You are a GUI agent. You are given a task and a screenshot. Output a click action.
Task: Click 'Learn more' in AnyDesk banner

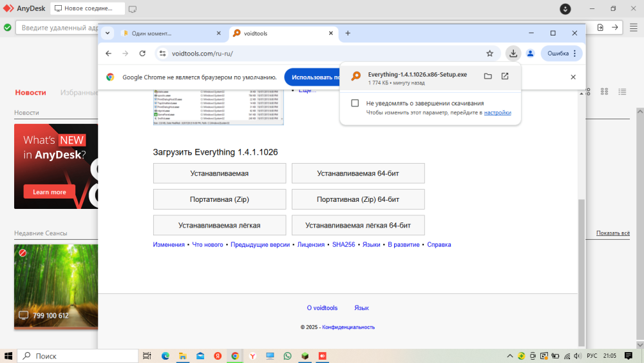tap(50, 192)
